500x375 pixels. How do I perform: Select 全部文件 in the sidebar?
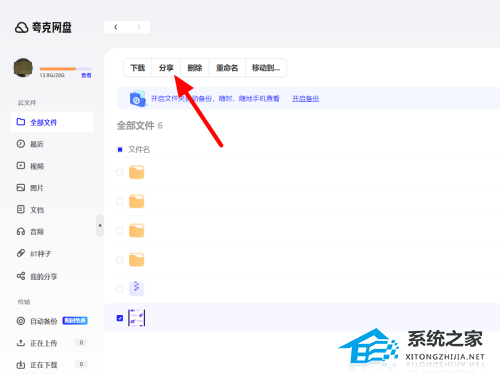[52, 122]
